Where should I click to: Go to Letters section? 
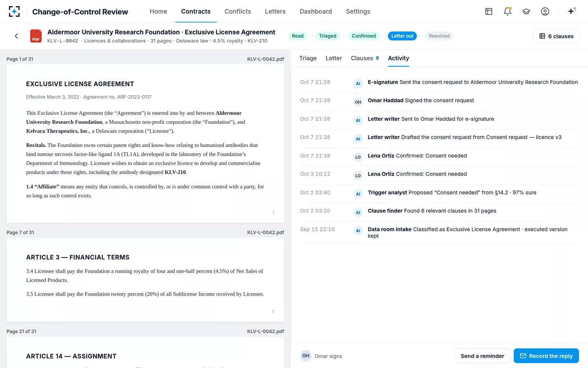coord(275,11)
